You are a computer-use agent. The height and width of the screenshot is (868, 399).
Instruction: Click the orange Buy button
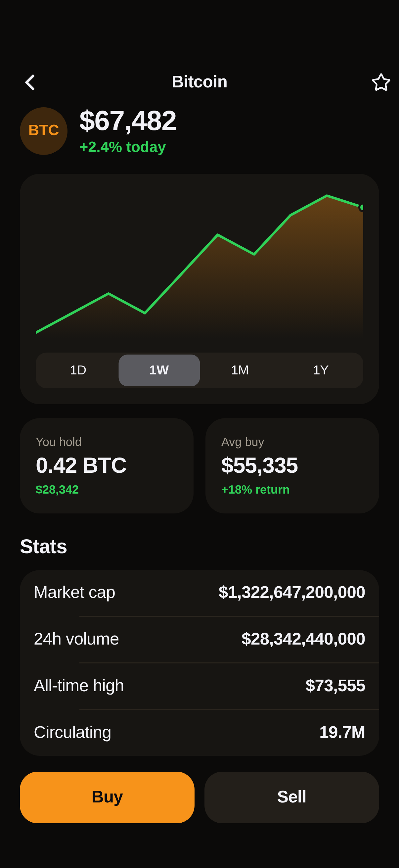click(107, 797)
